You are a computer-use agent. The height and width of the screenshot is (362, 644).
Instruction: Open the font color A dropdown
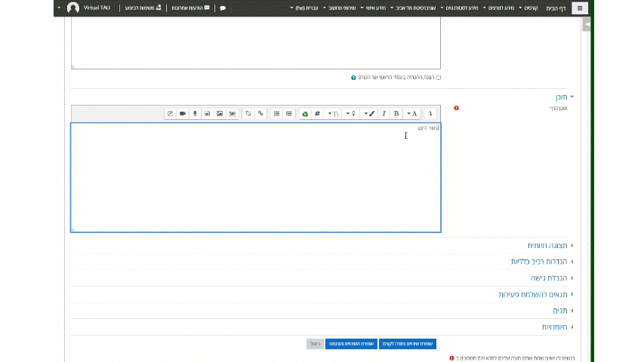[x=412, y=114]
